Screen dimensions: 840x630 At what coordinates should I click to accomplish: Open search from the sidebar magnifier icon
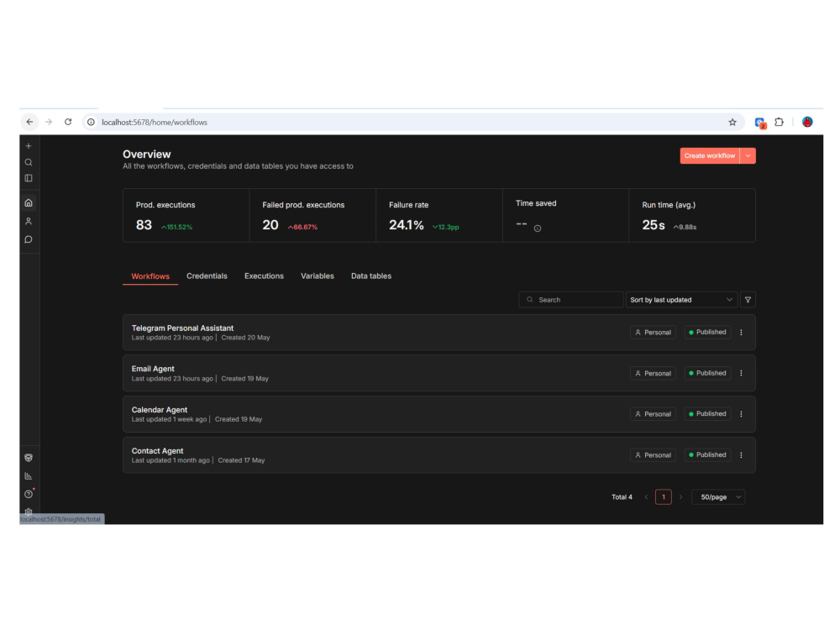click(x=29, y=162)
